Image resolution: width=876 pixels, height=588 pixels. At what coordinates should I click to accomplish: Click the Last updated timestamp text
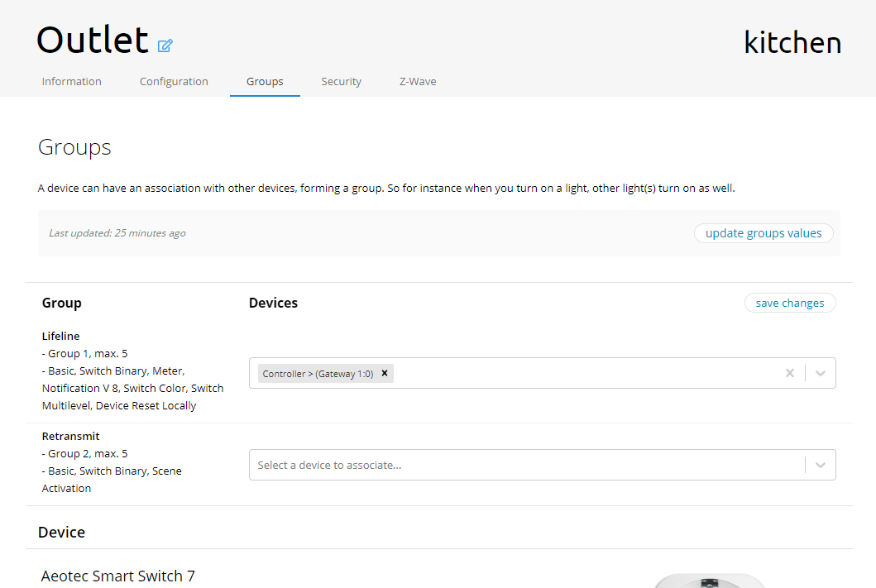117,233
